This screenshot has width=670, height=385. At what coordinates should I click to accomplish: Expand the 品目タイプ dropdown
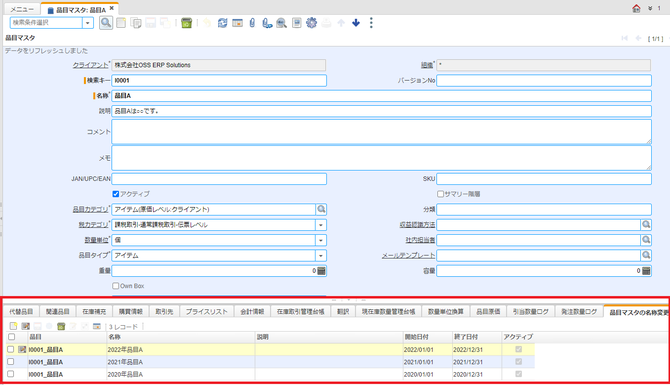pos(321,256)
